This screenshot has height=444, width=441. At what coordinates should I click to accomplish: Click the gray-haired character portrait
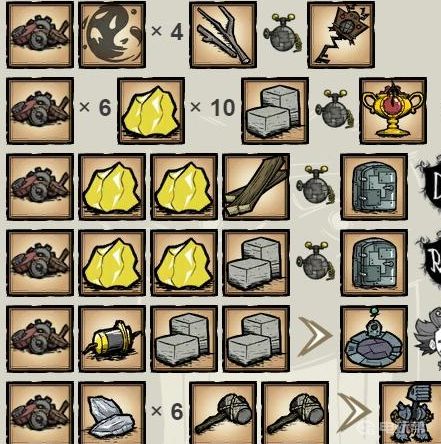click(x=429, y=338)
